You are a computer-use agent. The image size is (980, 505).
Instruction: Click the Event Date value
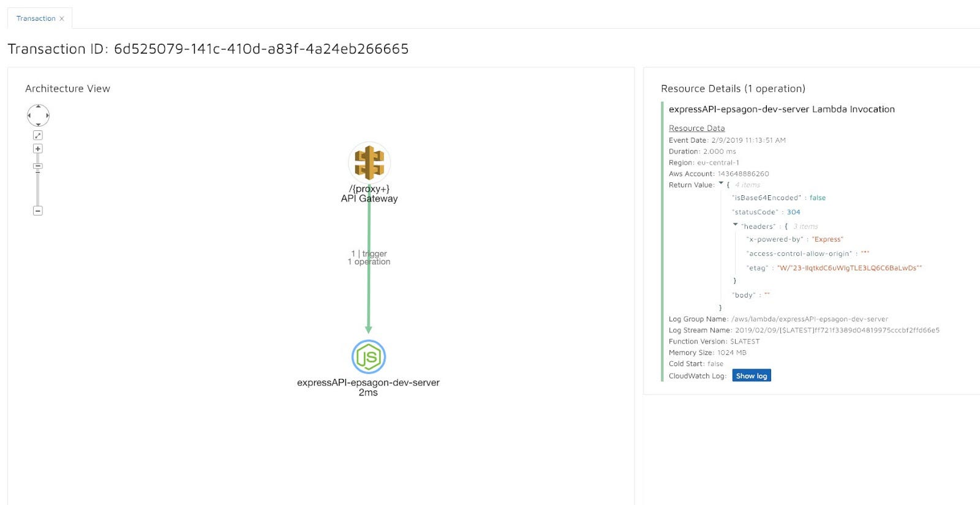point(748,140)
